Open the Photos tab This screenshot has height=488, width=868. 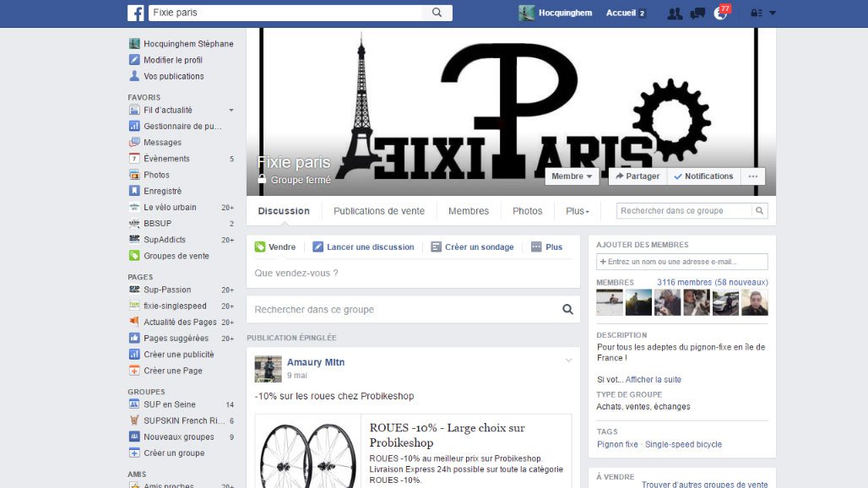[x=528, y=211]
